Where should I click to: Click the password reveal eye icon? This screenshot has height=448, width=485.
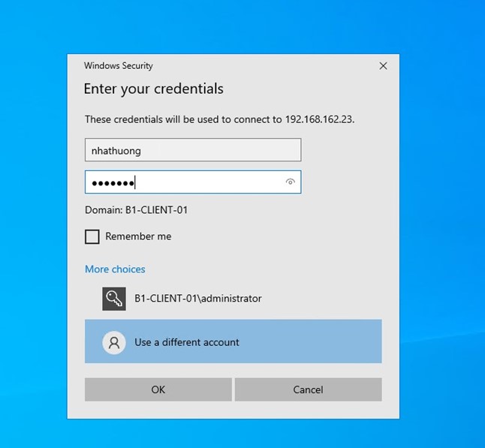tap(290, 182)
